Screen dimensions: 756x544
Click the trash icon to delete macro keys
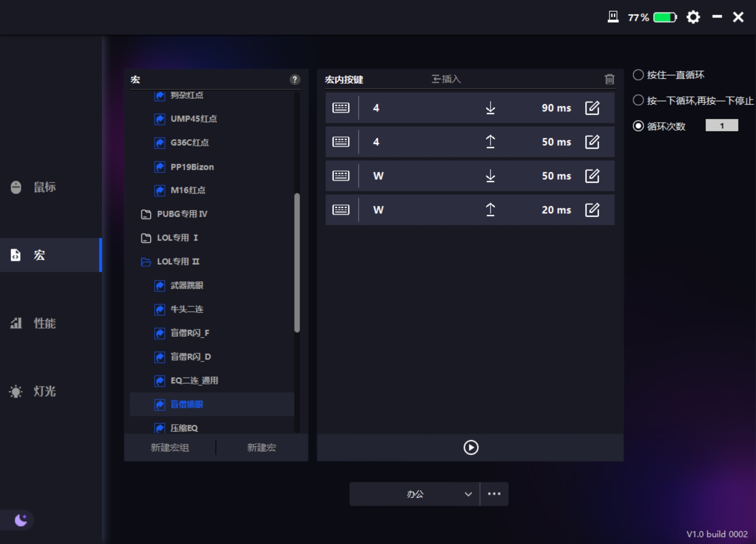click(x=609, y=79)
